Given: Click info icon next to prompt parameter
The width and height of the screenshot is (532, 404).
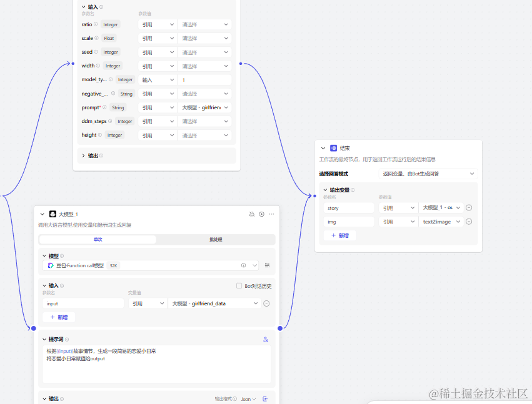Looking at the screenshot, I should (x=104, y=107).
